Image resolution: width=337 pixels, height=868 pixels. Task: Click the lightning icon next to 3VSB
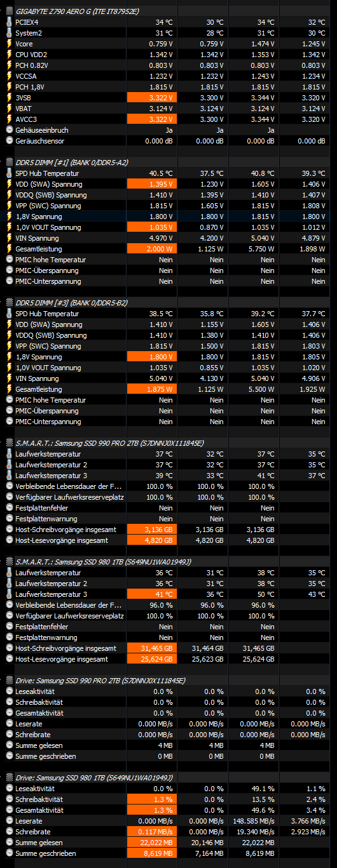(9, 98)
